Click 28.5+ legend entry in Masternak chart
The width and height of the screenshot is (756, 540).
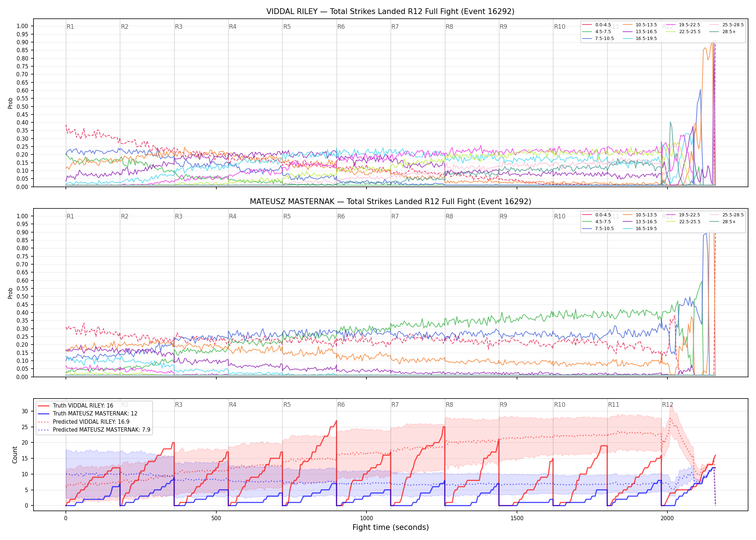point(723,222)
